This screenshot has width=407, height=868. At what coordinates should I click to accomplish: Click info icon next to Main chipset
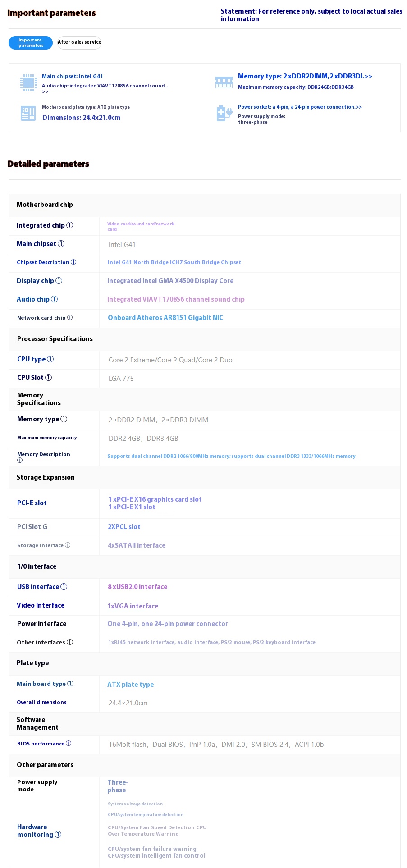(61, 244)
